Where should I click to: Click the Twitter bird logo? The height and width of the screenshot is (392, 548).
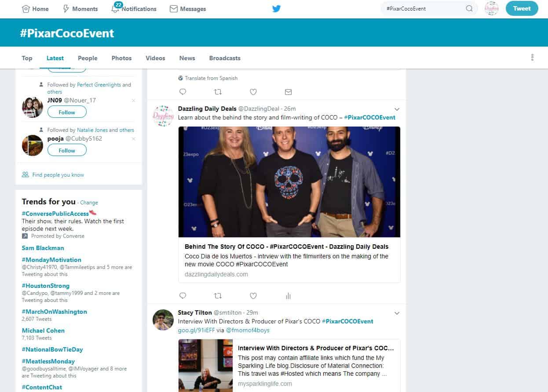pyautogui.click(x=276, y=8)
